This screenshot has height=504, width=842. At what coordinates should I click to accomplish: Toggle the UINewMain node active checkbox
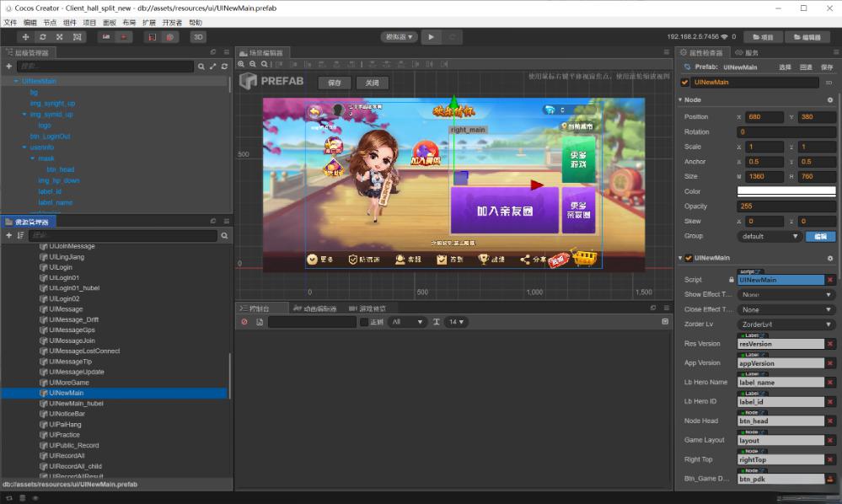(x=684, y=83)
